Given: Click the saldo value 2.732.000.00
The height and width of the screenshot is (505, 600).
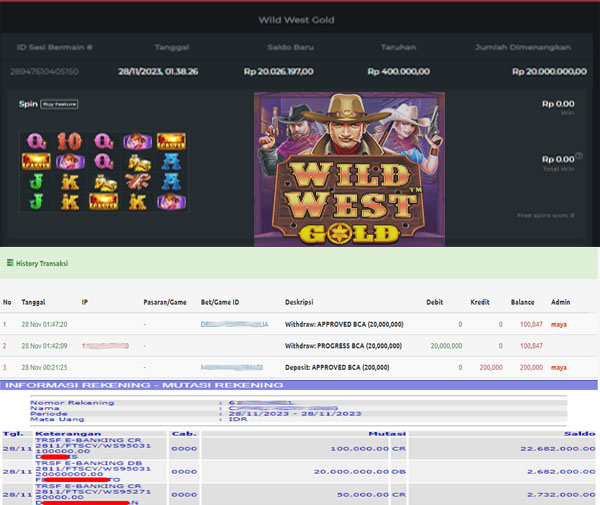Looking at the screenshot, I should [x=561, y=495].
